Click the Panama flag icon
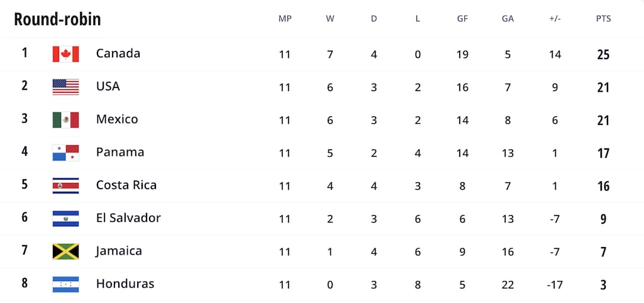This screenshot has height=303, width=644. pos(65,153)
